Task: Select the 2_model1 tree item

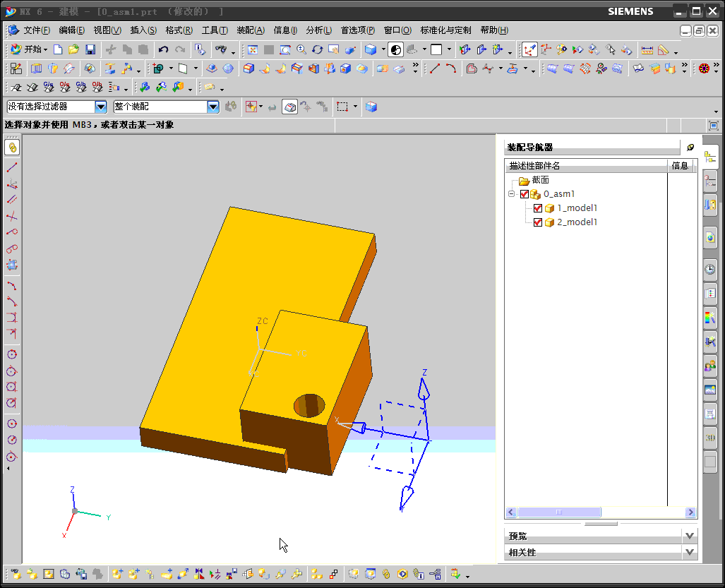Action: click(577, 222)
